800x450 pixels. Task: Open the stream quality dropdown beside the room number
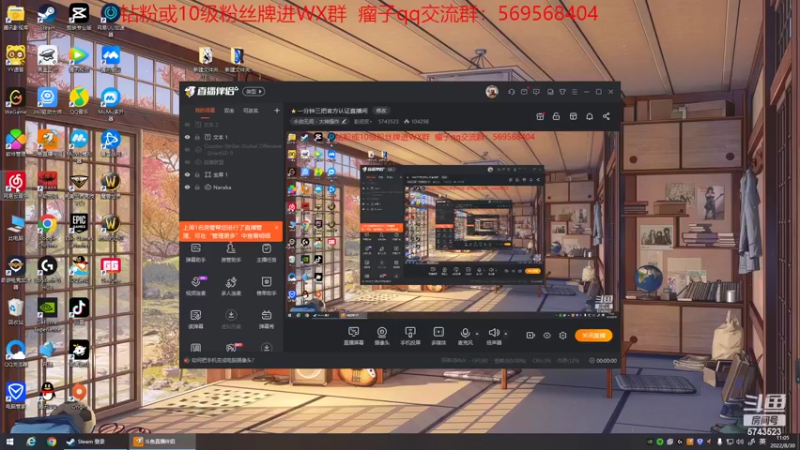363,122
